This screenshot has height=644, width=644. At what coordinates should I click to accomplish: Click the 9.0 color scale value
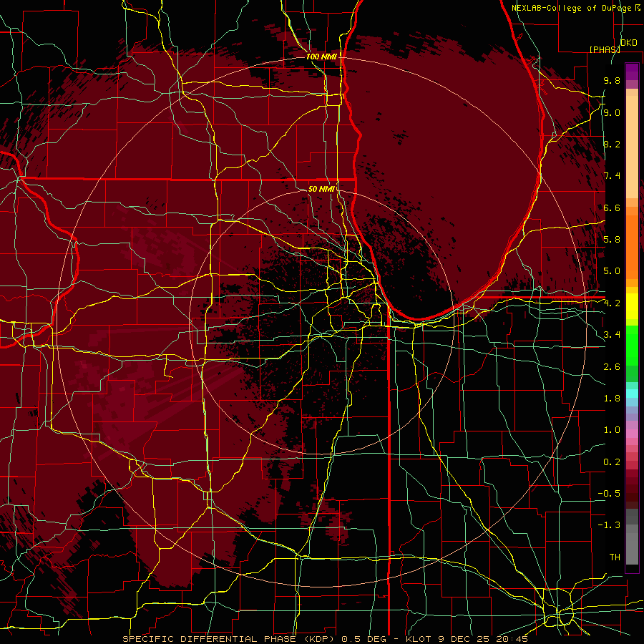click(x=612, y=113)
